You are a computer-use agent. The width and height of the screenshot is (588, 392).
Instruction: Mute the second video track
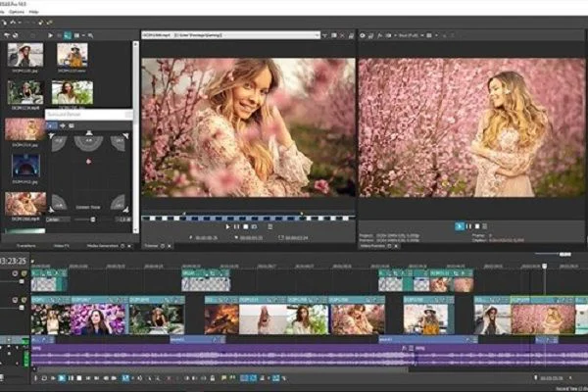15,300
